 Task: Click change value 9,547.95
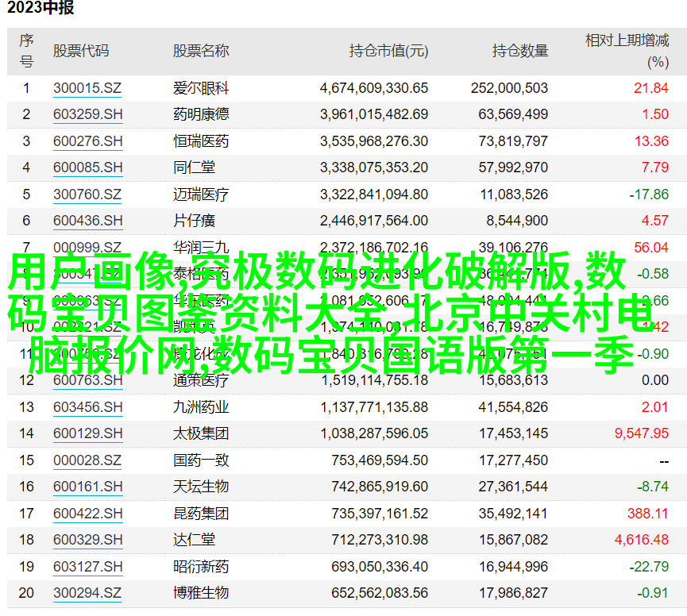(642, 433)
